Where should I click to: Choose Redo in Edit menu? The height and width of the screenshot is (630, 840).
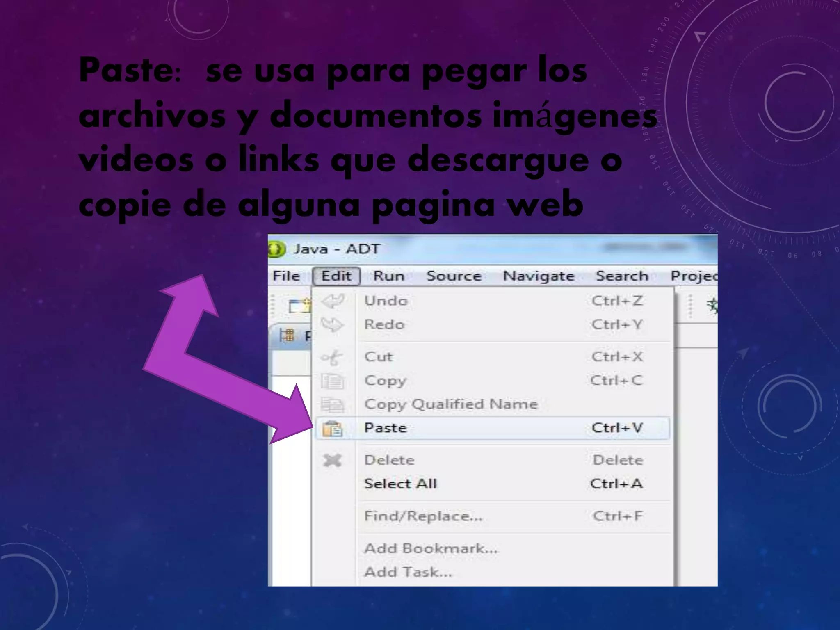[493, 324]
